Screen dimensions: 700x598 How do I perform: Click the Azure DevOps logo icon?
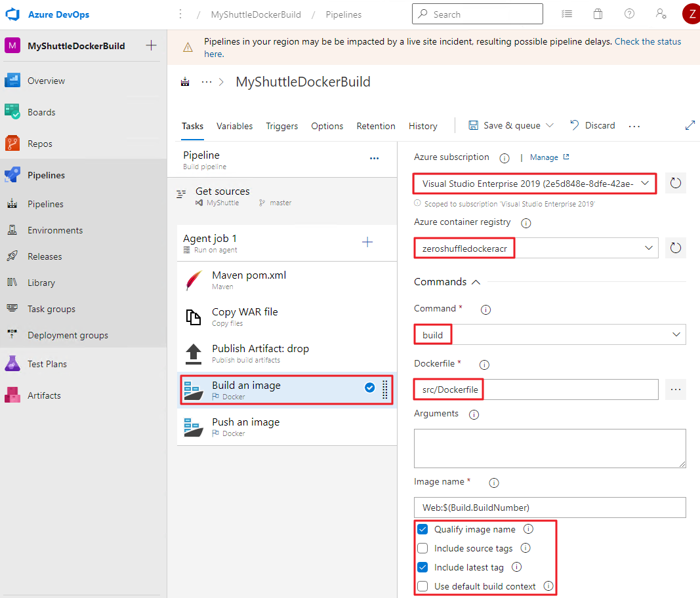(x=12, y=14)
